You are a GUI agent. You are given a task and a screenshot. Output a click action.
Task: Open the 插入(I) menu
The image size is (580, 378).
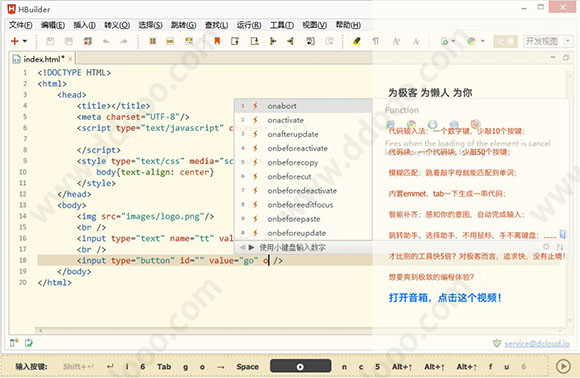coord(84,25)
